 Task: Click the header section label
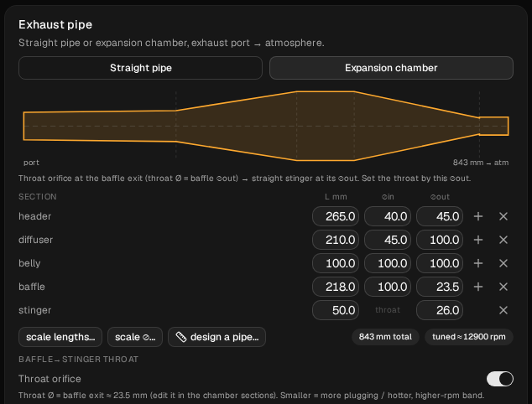35,216
